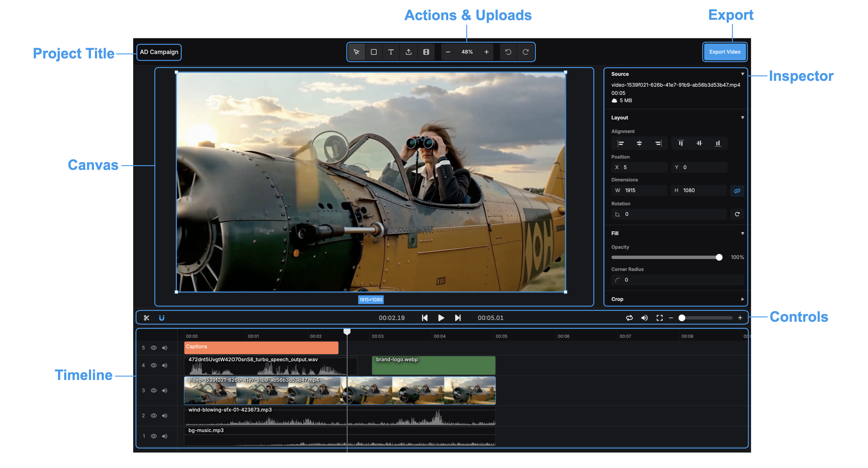
Task: Click the Height dimension field
Action: tap(699, 190)
